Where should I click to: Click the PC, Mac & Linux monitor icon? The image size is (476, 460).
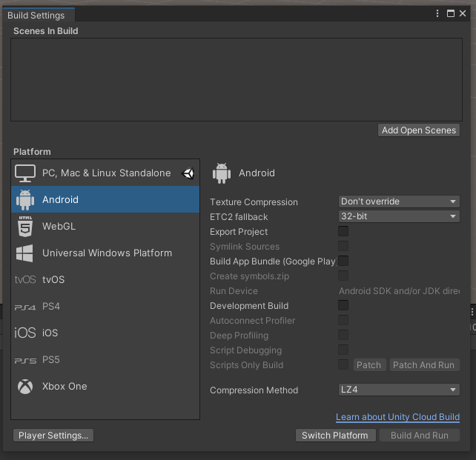25,173
